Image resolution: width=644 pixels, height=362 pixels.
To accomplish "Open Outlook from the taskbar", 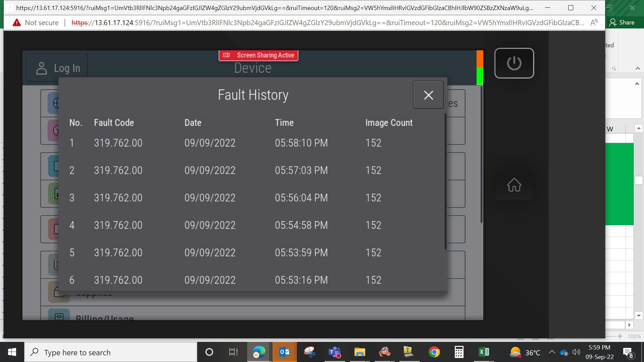I will pos(284,352).
